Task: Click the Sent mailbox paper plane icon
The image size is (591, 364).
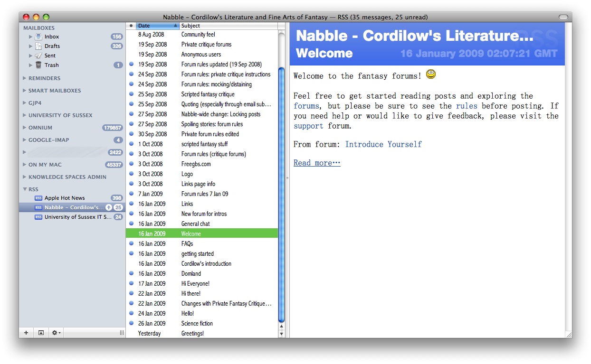Action: [38, 56]
